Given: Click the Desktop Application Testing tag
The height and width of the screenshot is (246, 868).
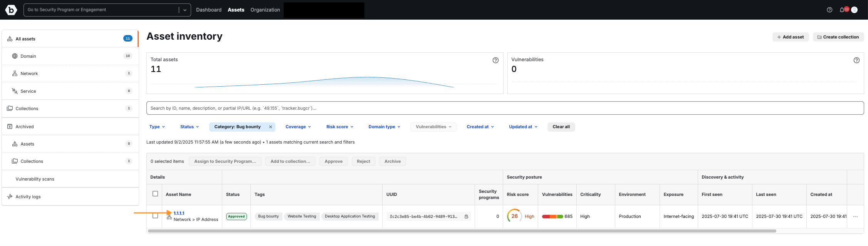Looking at the screenshot, I should tap(349, 216).
